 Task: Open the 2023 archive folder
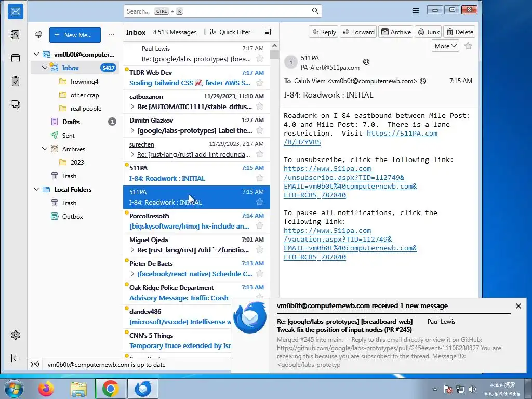(75, 163)
